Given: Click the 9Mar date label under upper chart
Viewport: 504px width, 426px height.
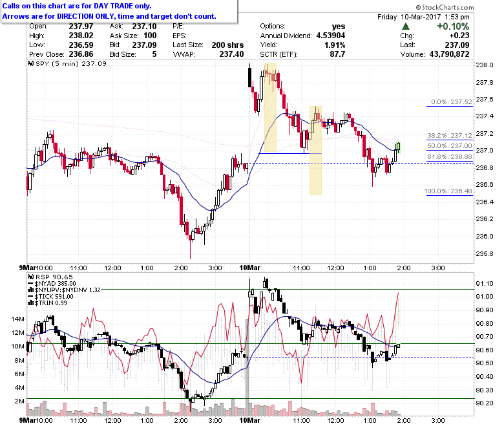Looking at the screenshot, I should pos(27,268).
